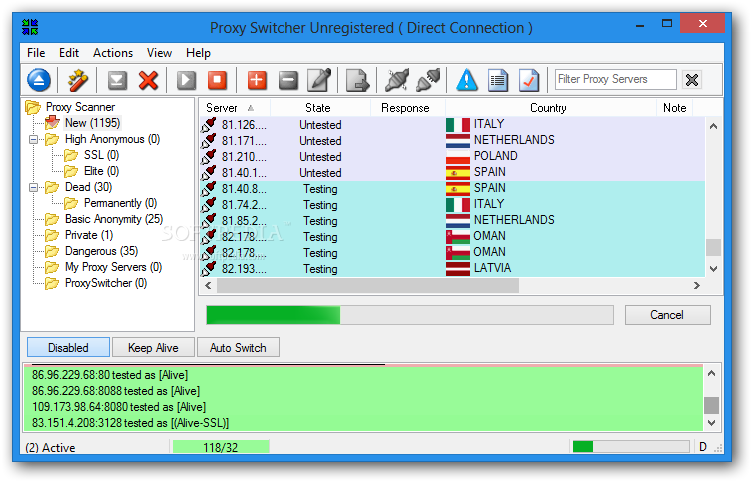Screen dimensions: 752x482
Task: Click the export list arrow icon
Action: (x=357, y=80)
